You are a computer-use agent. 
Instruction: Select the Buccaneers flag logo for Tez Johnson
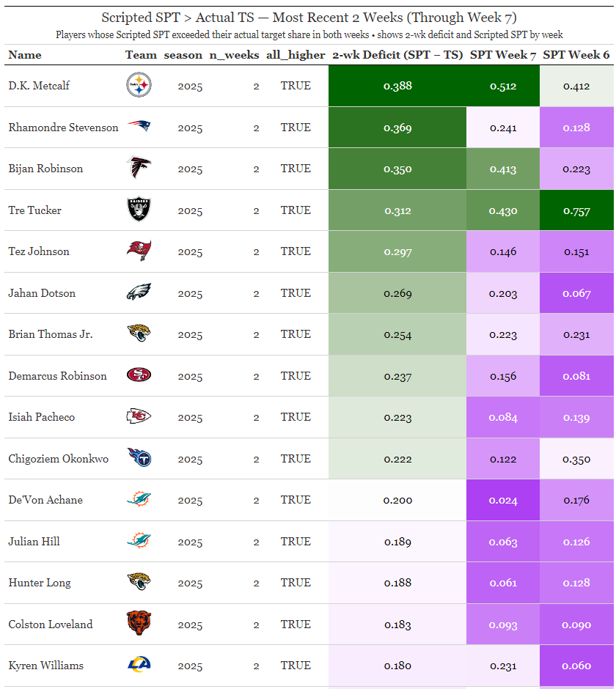pyautogui.click(x=139, y=251)
